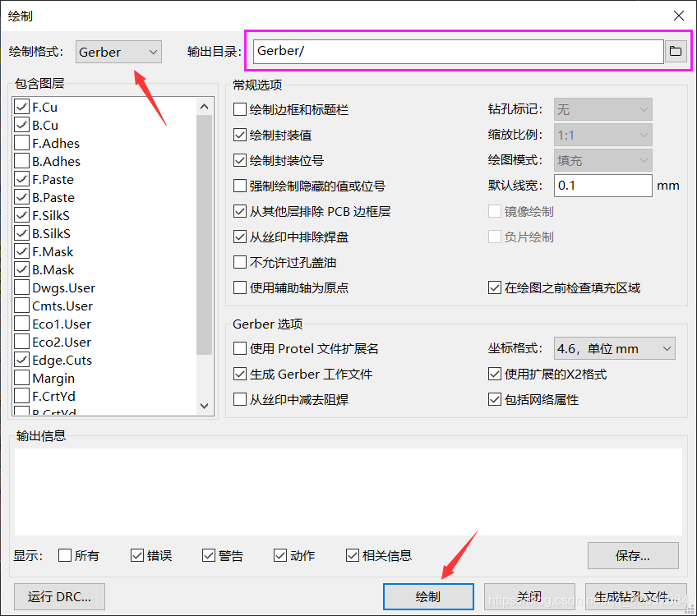Toggle the B.SilkS layer checkbox
Screen dimensions: 697x616
(x=21, y=233)
